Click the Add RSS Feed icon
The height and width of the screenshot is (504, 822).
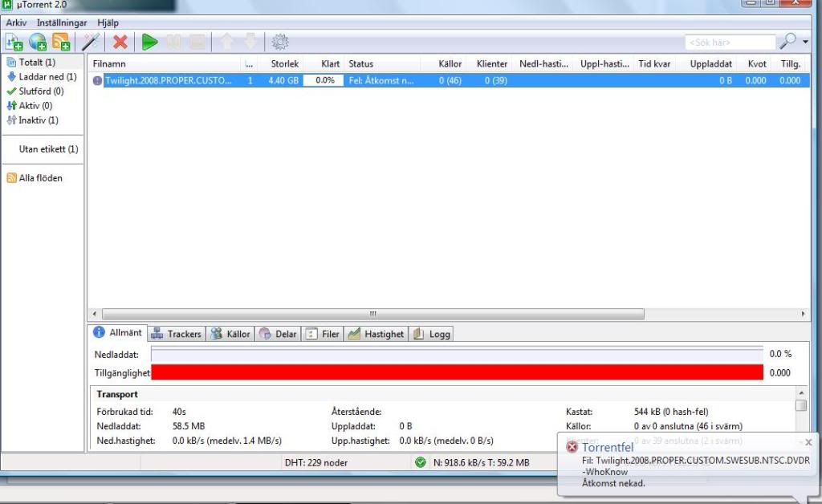61,42
